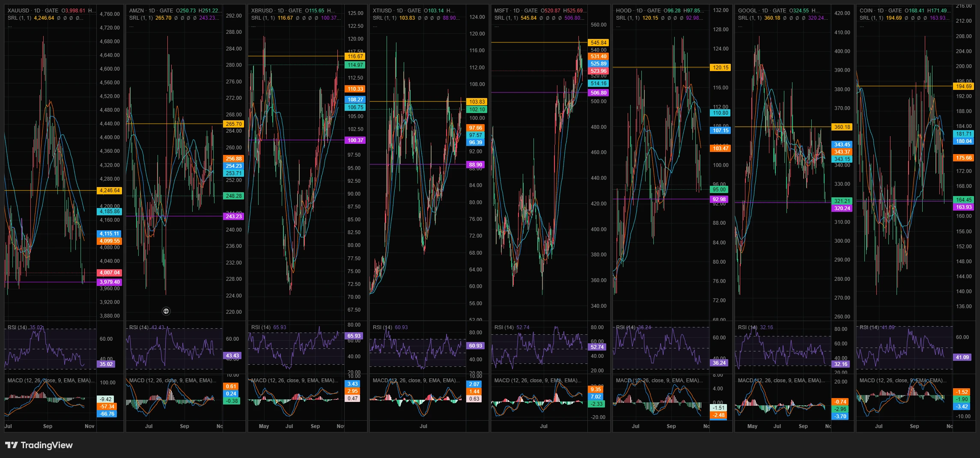This screenshot has width=980, height=458.
Task: Click the 9.35 MACD label in MSFT
Action: [596, 390]
